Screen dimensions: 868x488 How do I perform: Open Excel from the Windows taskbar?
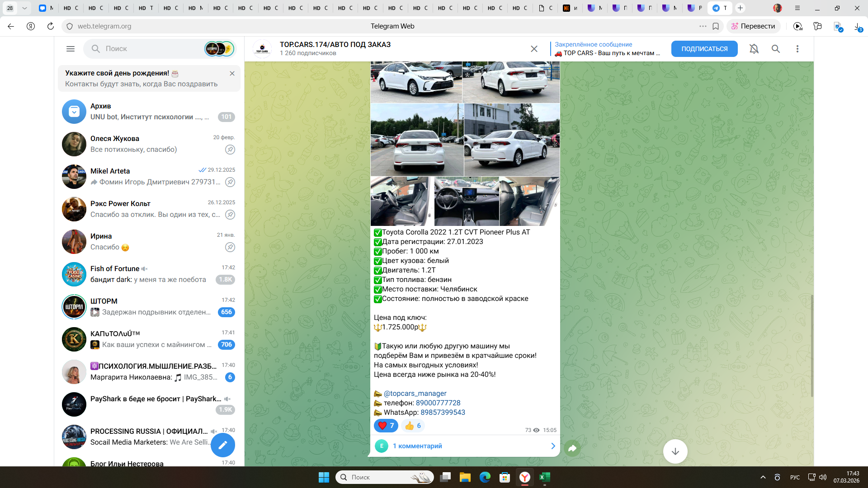click(x=545, y=478)
